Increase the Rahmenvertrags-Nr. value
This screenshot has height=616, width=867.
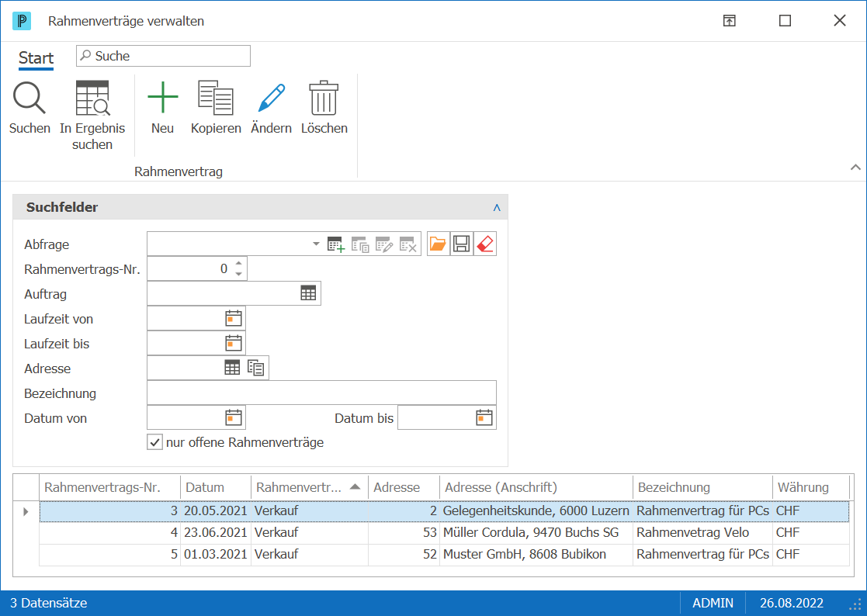238,264
